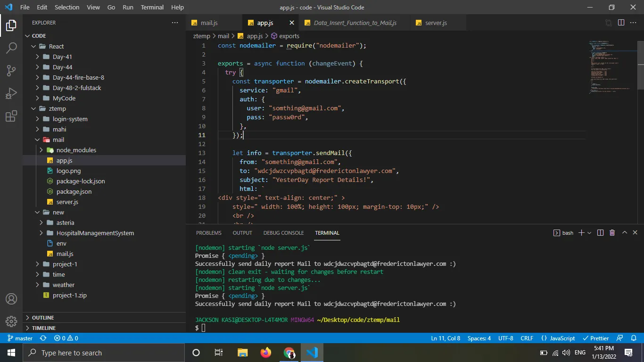
Task: Maximize the terminal panel size
Action: [x=624, y=233]
